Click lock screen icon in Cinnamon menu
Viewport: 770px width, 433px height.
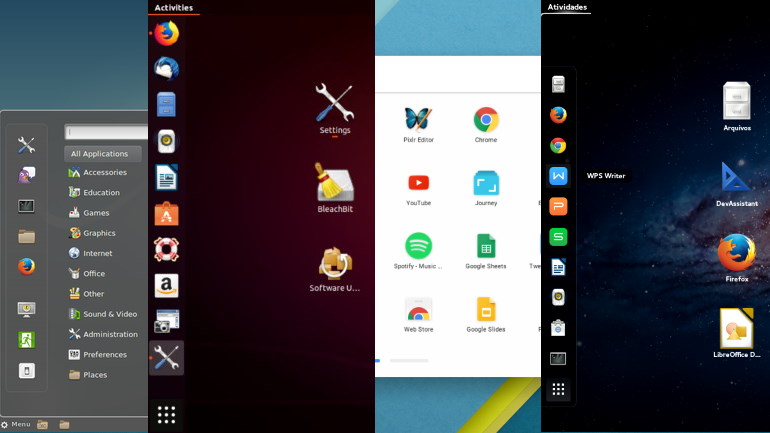click(26, 309)
